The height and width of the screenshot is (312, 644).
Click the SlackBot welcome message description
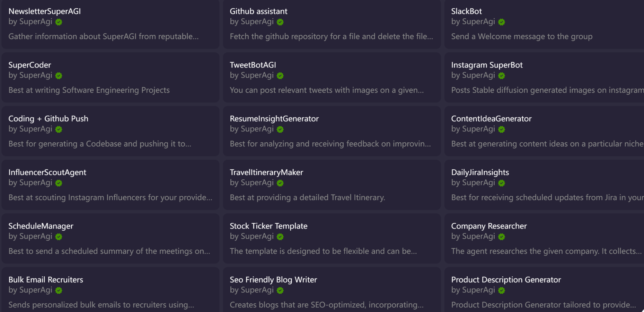(x=522, y=37)
